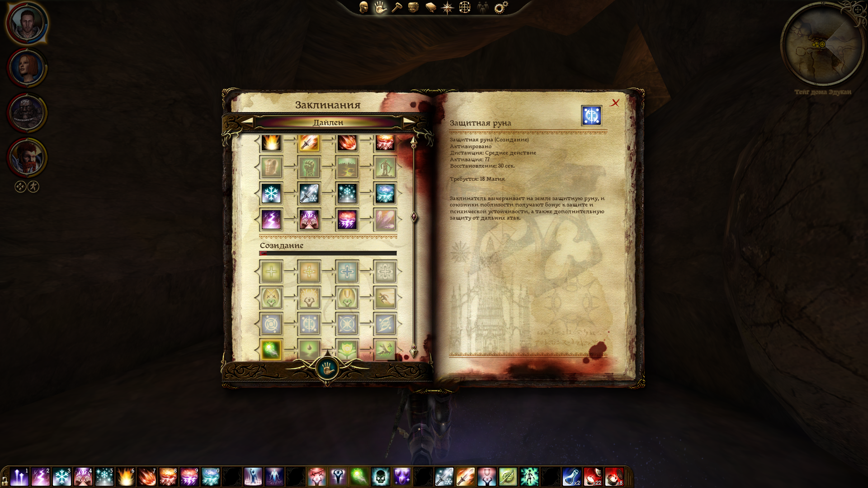The width and height of the screenshot is (868, 488).
Task: Select the Petrify statue spell in book
Action: pyautogui.click(x=385, y=167)
